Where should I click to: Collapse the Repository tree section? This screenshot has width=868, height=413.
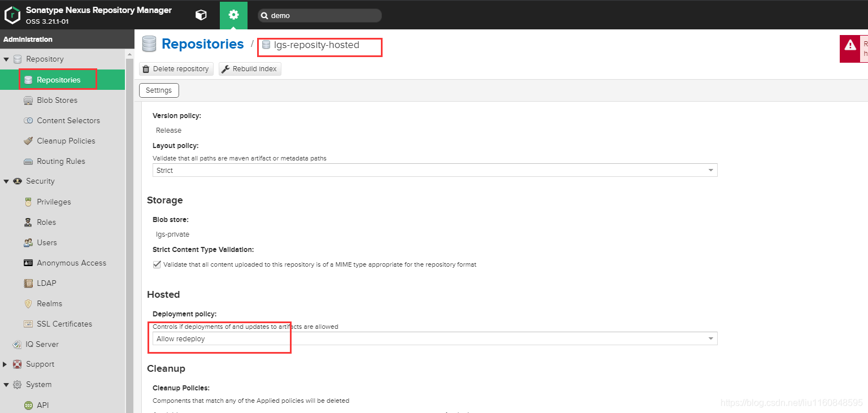(6, 59)
